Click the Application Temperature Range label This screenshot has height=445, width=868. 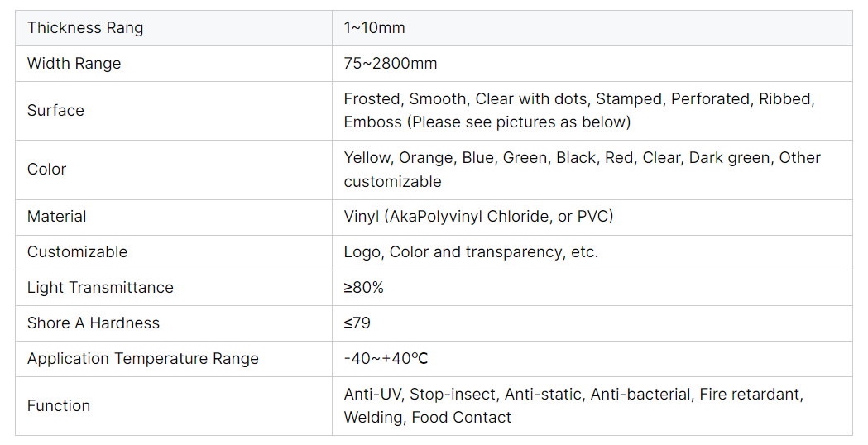[x=143, y=359]
